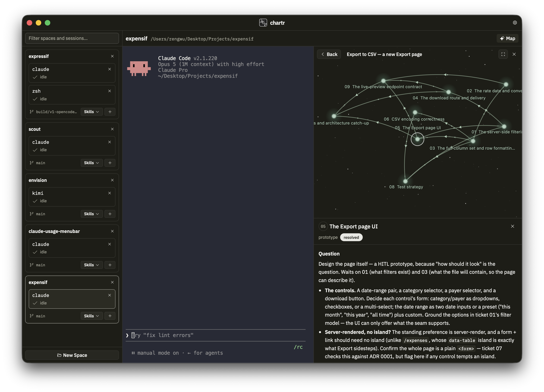544x392 pixels.
Task: Select the zsh session in expressif
Action: [x=72, y=95]
